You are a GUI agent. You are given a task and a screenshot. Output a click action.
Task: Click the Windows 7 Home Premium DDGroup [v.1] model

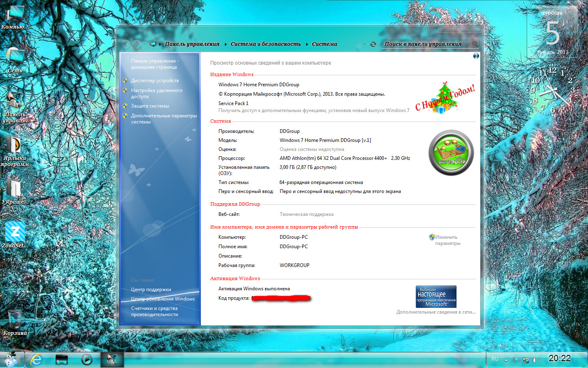click(325, 140)
